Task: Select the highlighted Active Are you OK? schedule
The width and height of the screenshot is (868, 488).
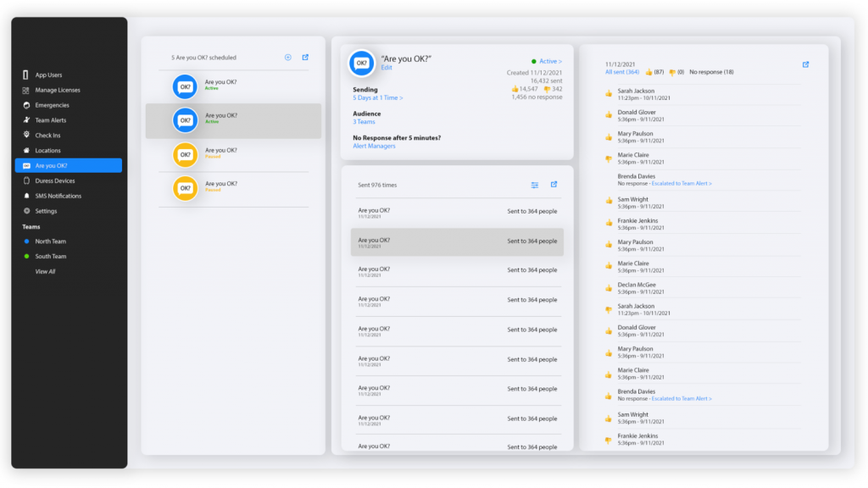Action: [x=233, y=120]
